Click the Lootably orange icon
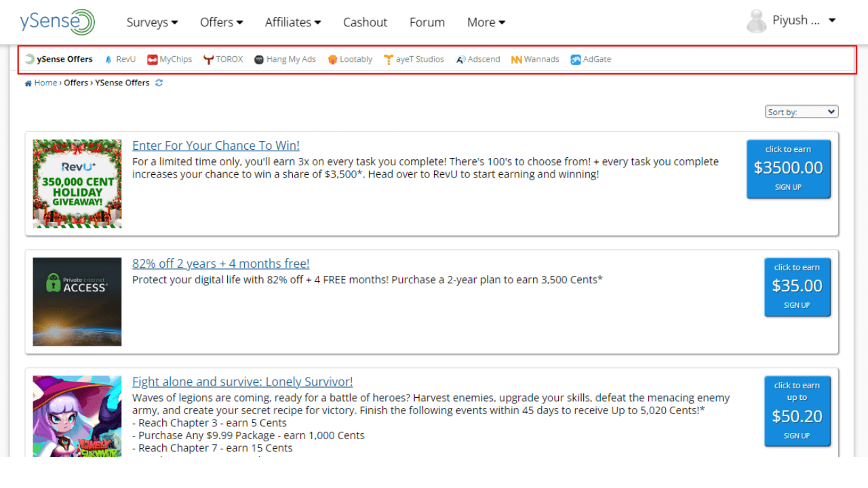The width and height of the screenshot is (868, 488). (x=332, y=60)
